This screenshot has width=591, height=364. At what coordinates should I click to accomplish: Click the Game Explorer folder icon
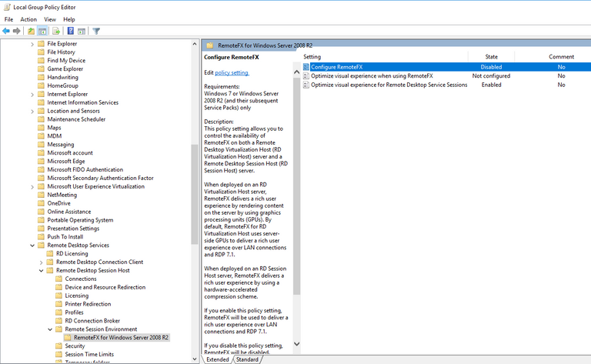pyautogui.click(x=41, y=69)
